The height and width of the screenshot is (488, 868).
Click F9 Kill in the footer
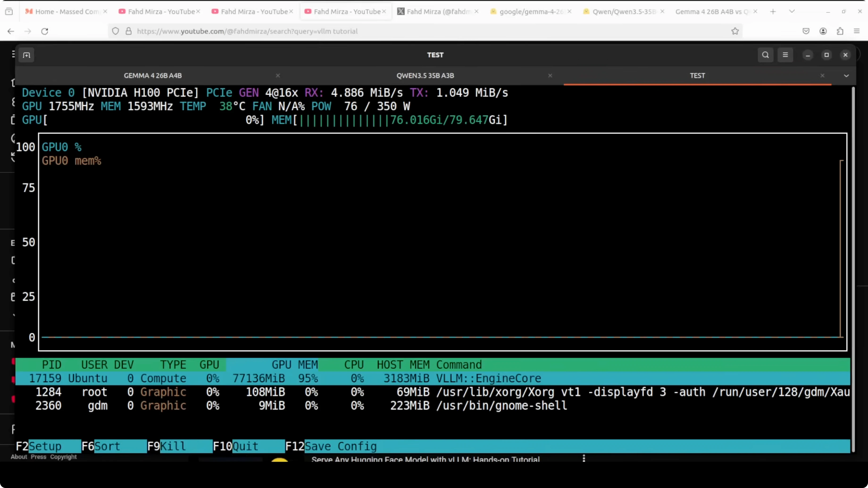click(x=172, y=446)
